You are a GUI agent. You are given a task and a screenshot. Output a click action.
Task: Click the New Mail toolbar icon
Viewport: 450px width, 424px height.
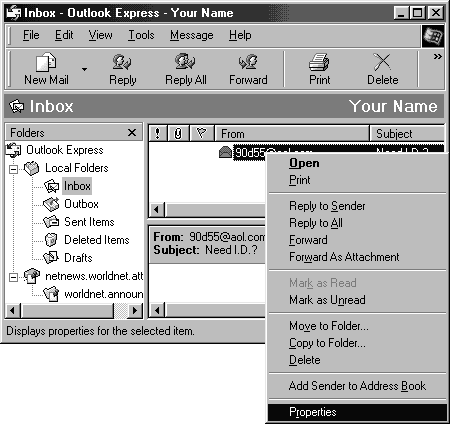click(x=46, y=62)
